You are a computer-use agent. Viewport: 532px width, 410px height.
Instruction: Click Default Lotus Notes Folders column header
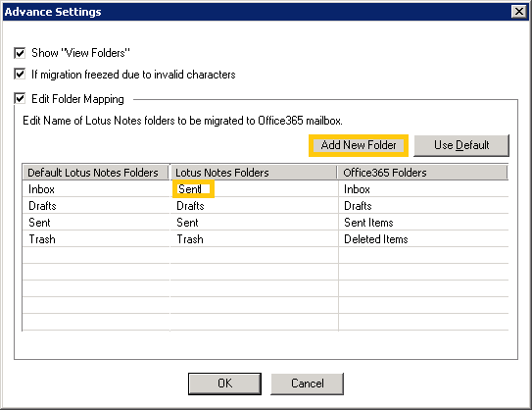(96, 173)
